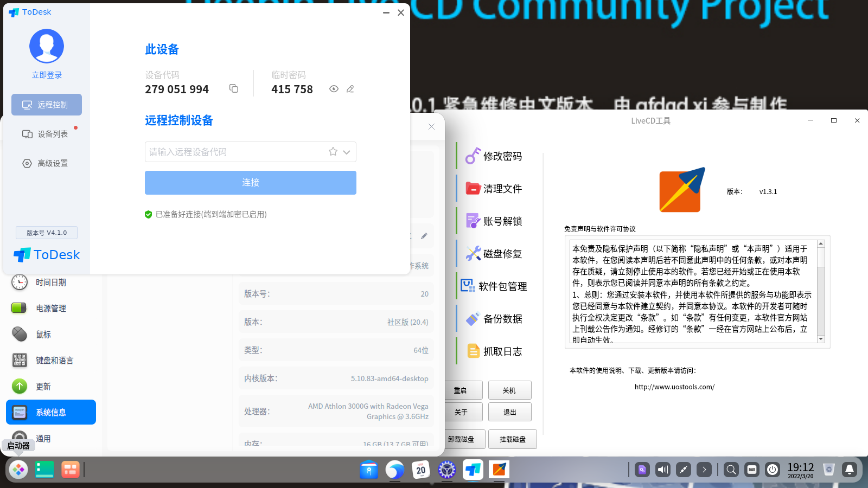868x488 pixels.
Task: Show the temporary password with eye icon
Action: coord(334,89)
